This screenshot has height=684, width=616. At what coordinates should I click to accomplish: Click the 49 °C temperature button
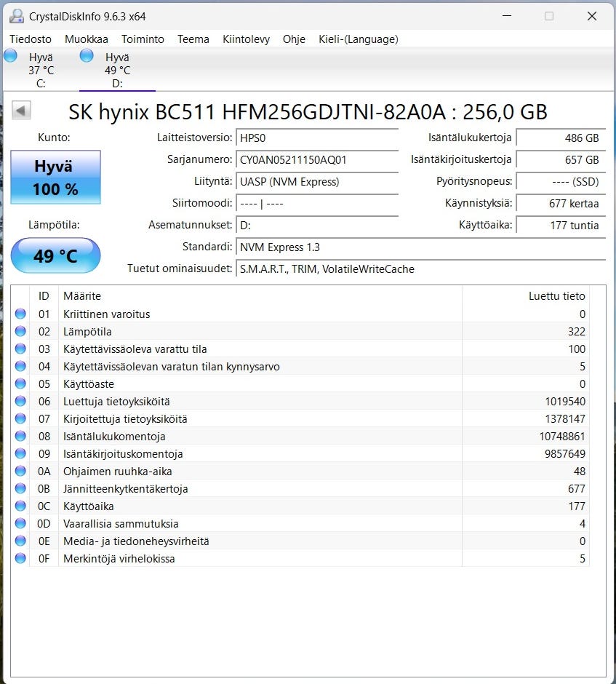pos(55,255)
